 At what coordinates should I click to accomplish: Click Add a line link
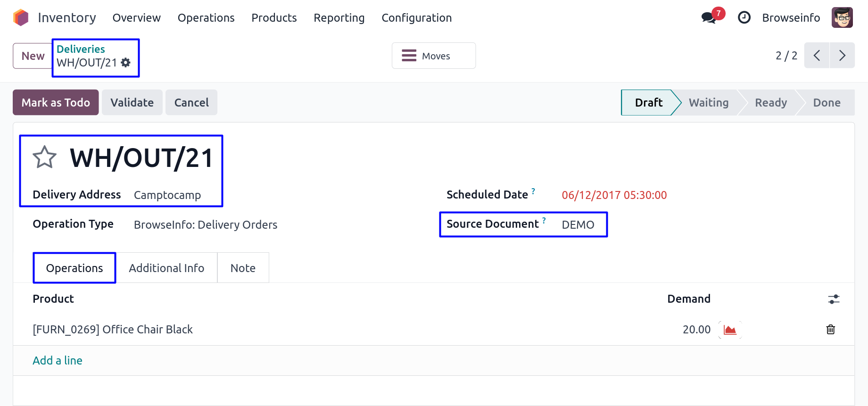tap(58, 361)
